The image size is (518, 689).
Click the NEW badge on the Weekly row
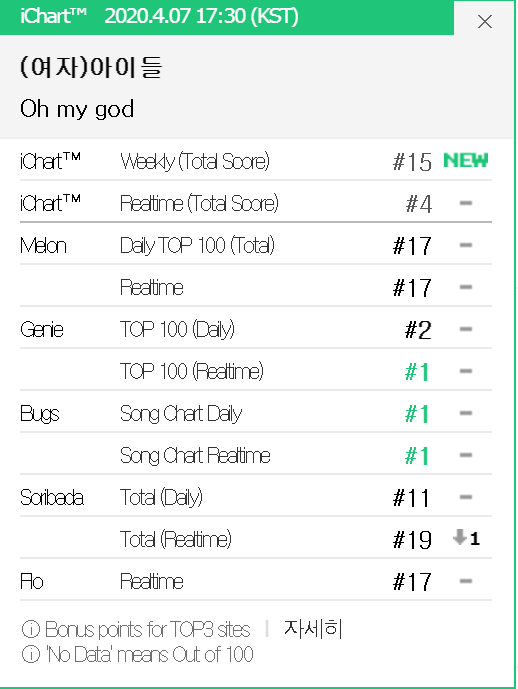(x=466, y=160)
